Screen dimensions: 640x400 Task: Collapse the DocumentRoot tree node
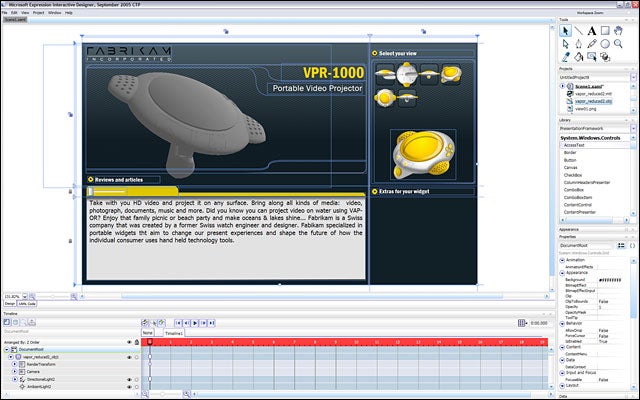(7, 350)
